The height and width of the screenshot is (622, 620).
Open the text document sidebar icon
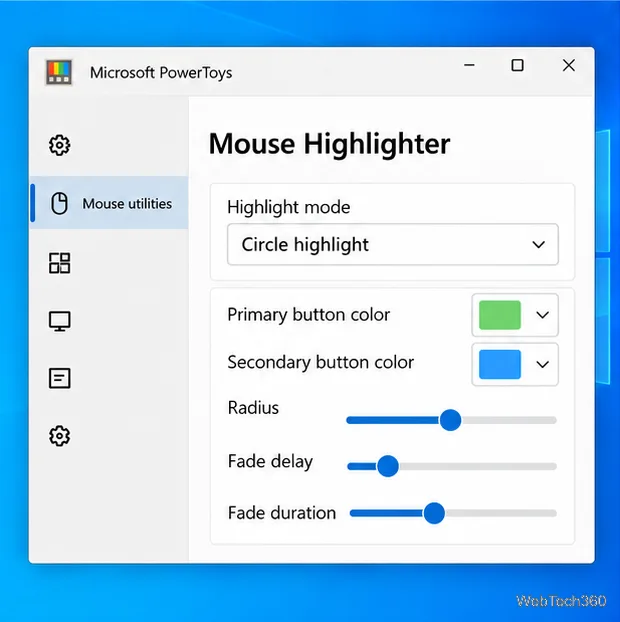[x=60, y=378]
